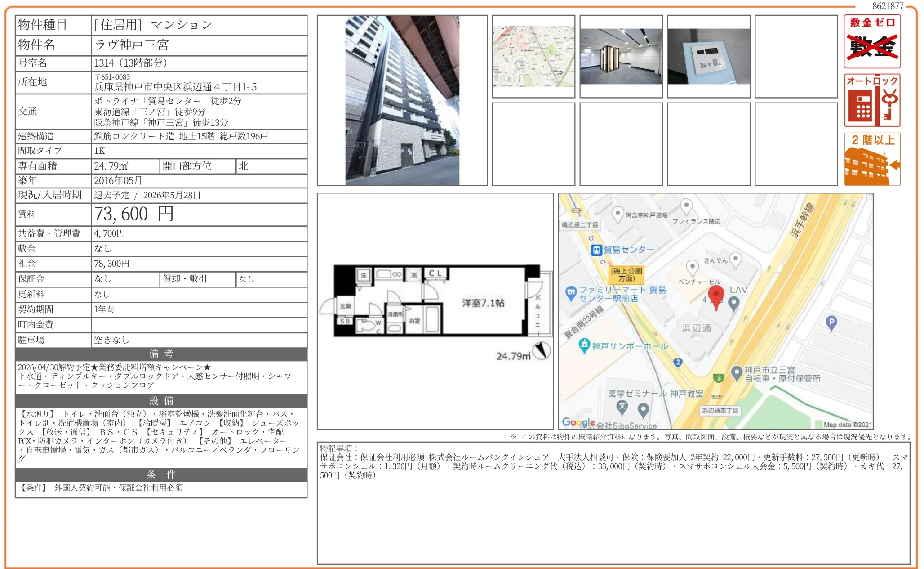Click the compass icon on floor plan

[542, 350]
